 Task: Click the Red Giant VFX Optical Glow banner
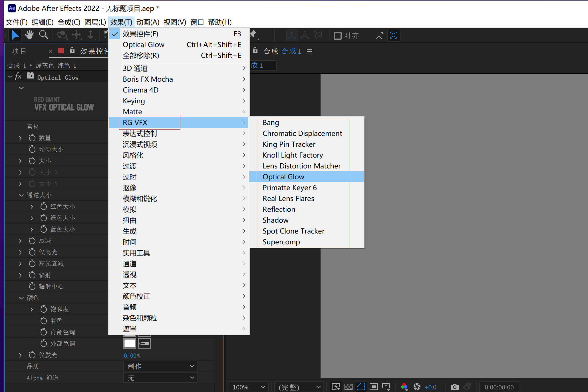(x=63, y=104)
